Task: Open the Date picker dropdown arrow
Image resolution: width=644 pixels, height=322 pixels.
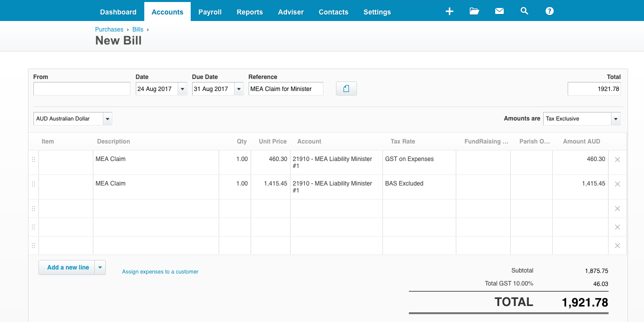Action: click(x=182, y=89)
